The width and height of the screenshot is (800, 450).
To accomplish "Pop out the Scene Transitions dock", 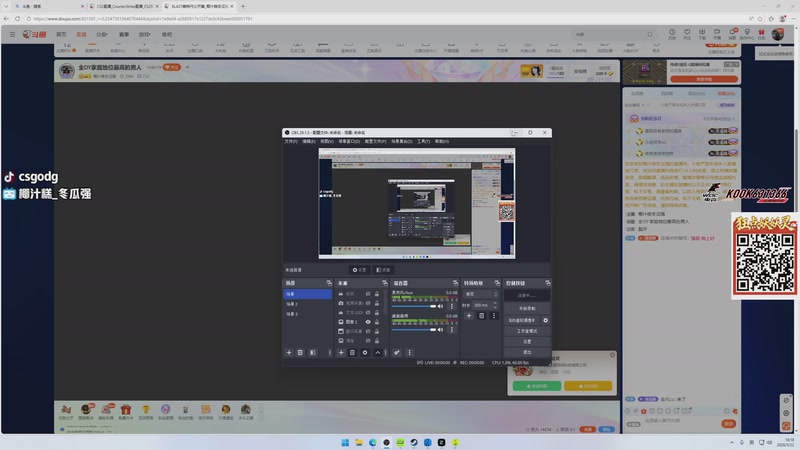I will click(x=497, y=283).
